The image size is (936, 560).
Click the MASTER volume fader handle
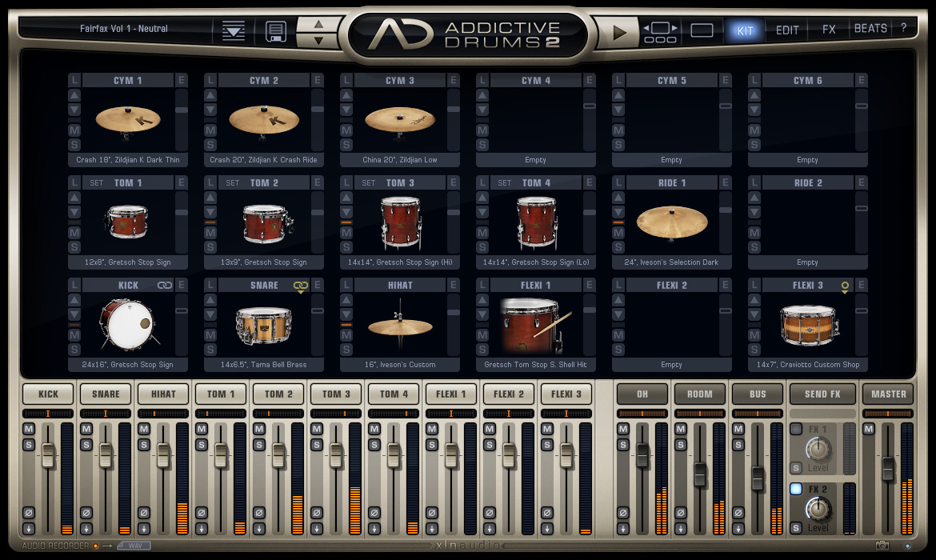[888, 468]
